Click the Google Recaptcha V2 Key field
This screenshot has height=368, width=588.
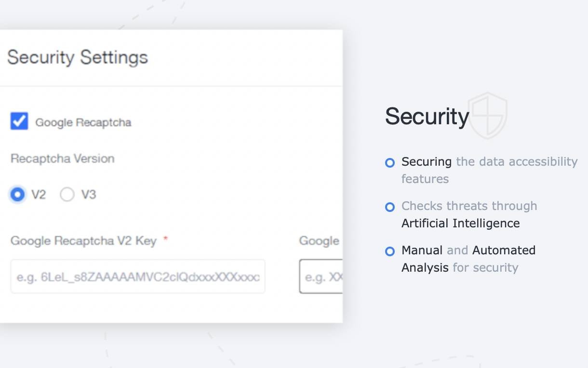pos(138,277)
